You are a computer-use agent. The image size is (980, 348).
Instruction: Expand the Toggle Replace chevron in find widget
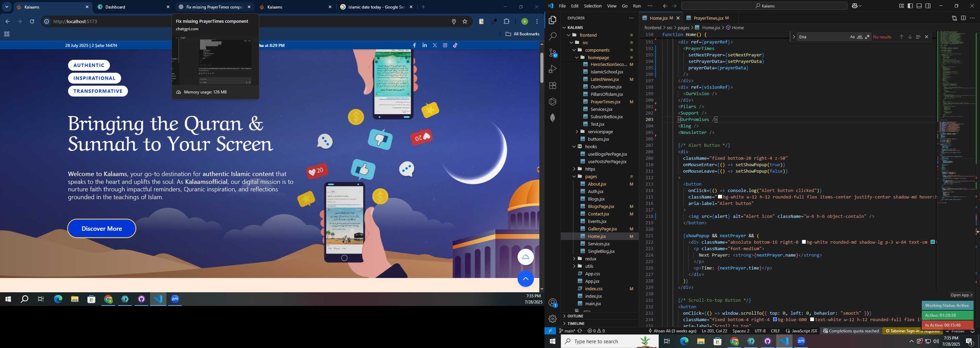click(x=794, y=37)
